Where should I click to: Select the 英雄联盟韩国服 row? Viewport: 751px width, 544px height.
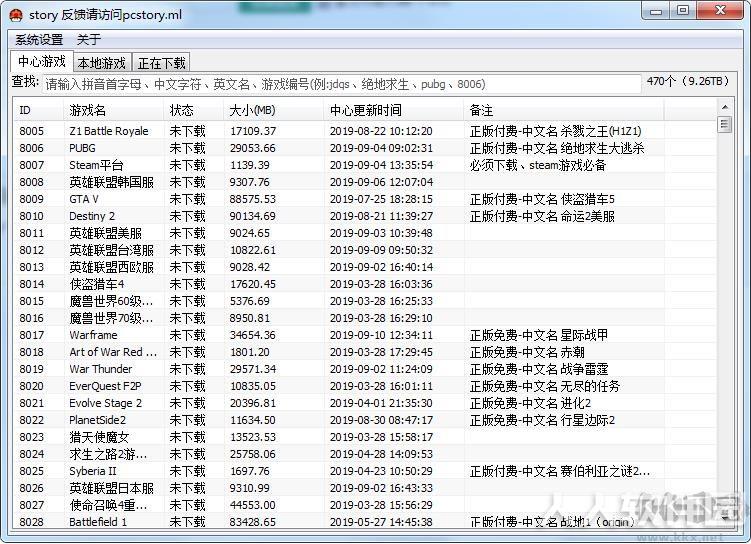coord(365,182)
